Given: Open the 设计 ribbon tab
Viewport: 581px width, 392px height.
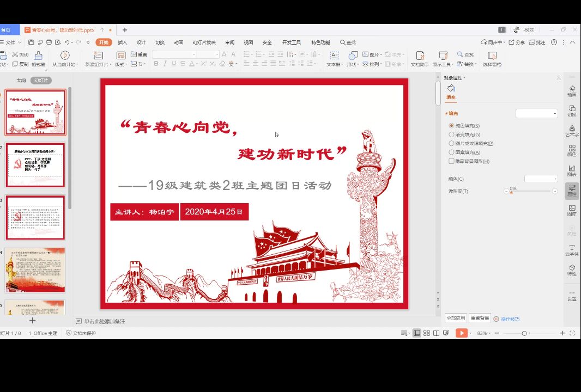Looking at the screenshot, I should (141, 42).
